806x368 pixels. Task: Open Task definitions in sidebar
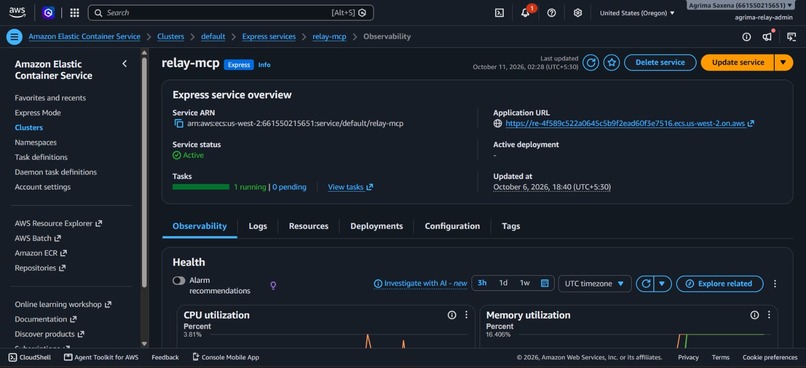pos(41,157)
